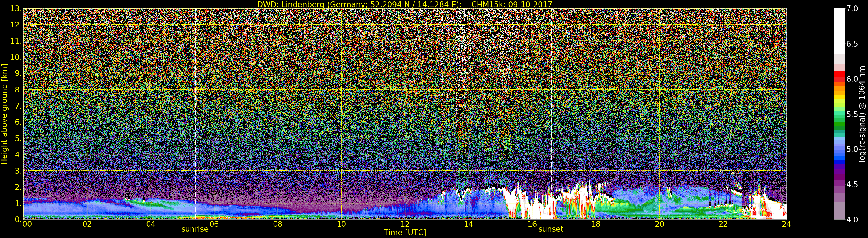Click the '24' time axis tick label
Image resolution: width=868 pixels, height=238 pixels.
coord(786,224)
